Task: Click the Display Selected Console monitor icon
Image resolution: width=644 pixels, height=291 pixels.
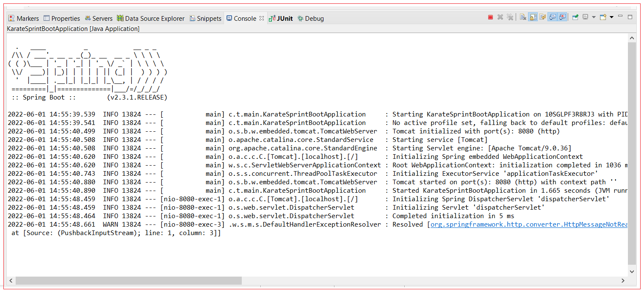Action: 585,17
